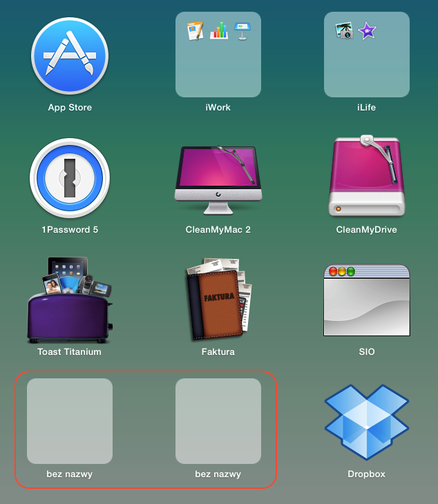Click the "CleanMyDrive" label
The height and width of the screenshot is (504, 438).
(x=367, y=229)
